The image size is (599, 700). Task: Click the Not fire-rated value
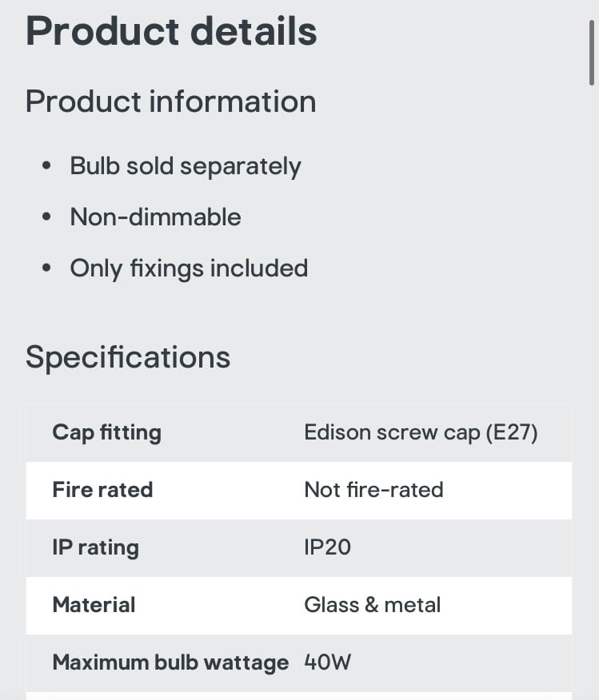[x=373, y=490]
